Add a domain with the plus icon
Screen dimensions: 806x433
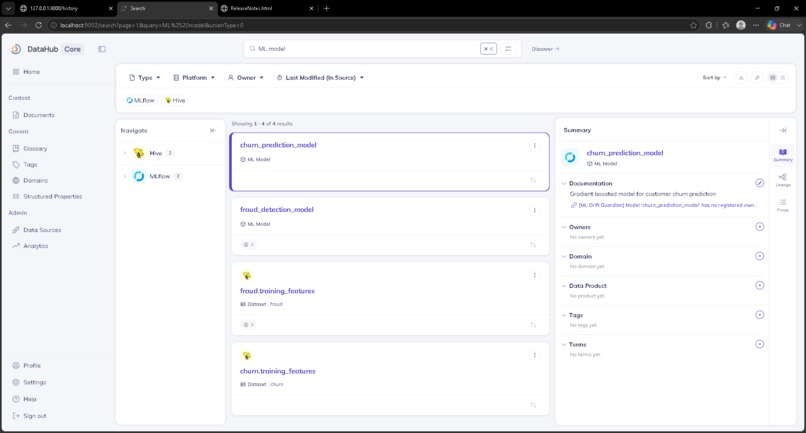pyautogui.click(x=760, y=256)
